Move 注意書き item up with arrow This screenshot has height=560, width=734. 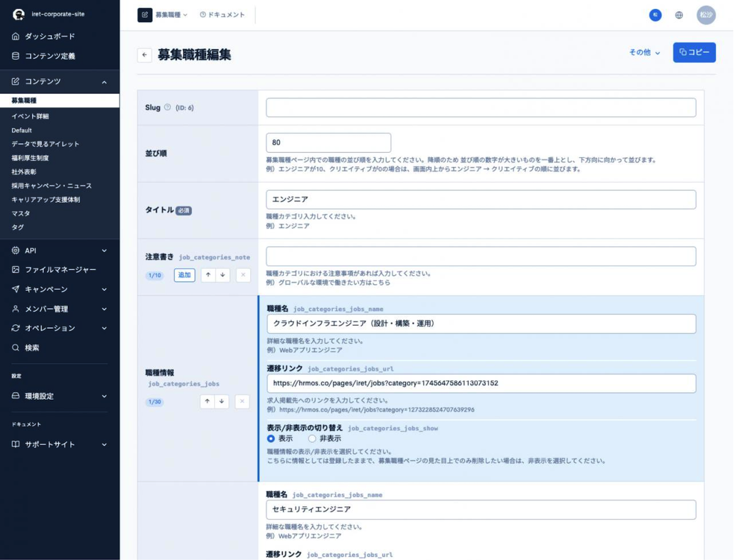click(x=208, y=275)
